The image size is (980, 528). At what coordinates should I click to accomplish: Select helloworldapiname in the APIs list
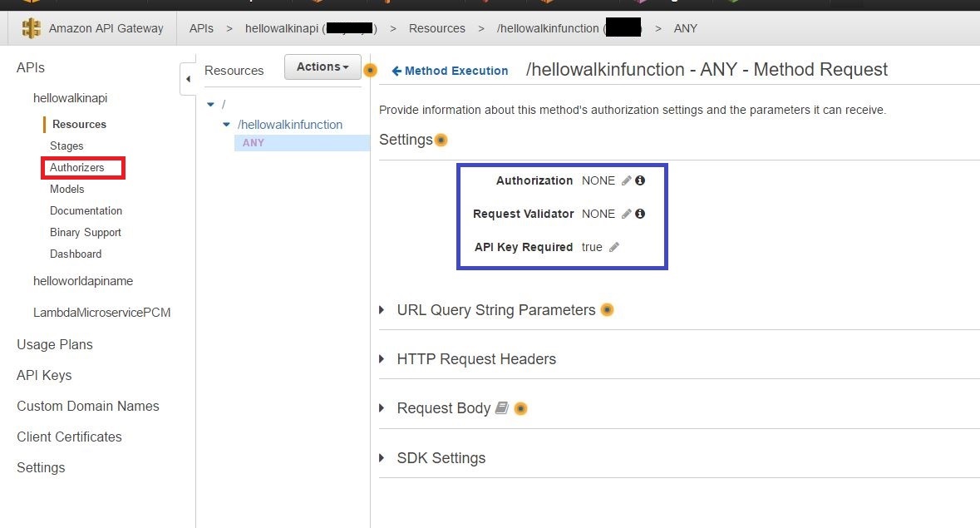pyautogui.click(x=83, y=281)
